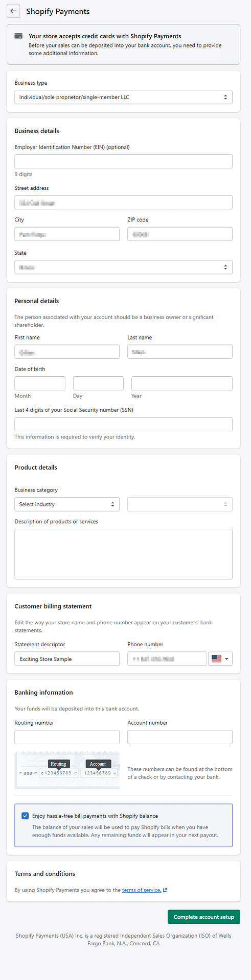Click the credit card icon in banner
Viewport: 251px width, 980px height.
[18, 36]
